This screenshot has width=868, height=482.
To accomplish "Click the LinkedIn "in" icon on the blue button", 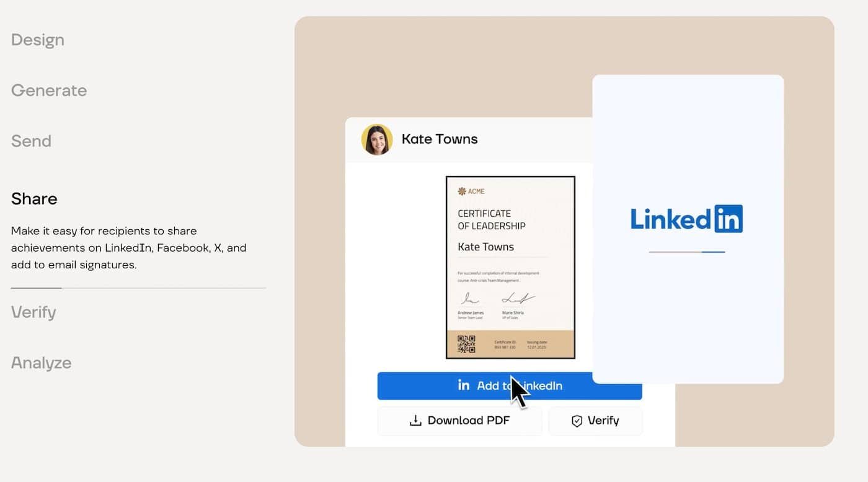I will pos(464,385).
